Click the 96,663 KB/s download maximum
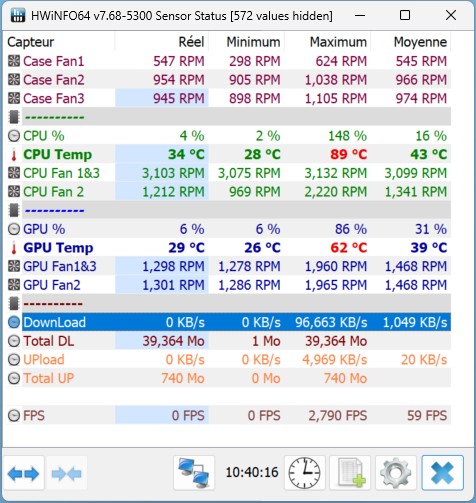This screenshot has width=476, height=503. coord(331,323)
